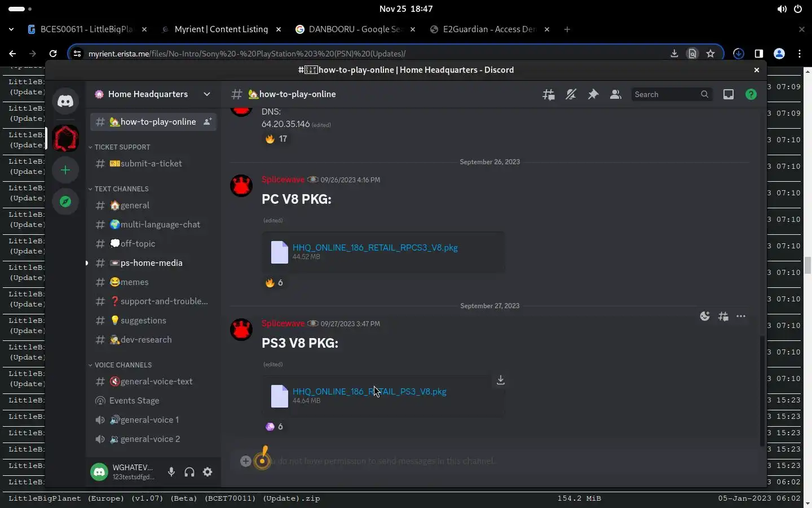Click download icon on PS3 V8 attachment
Viewport: 812px width, 508px height.
coord(500,380)
